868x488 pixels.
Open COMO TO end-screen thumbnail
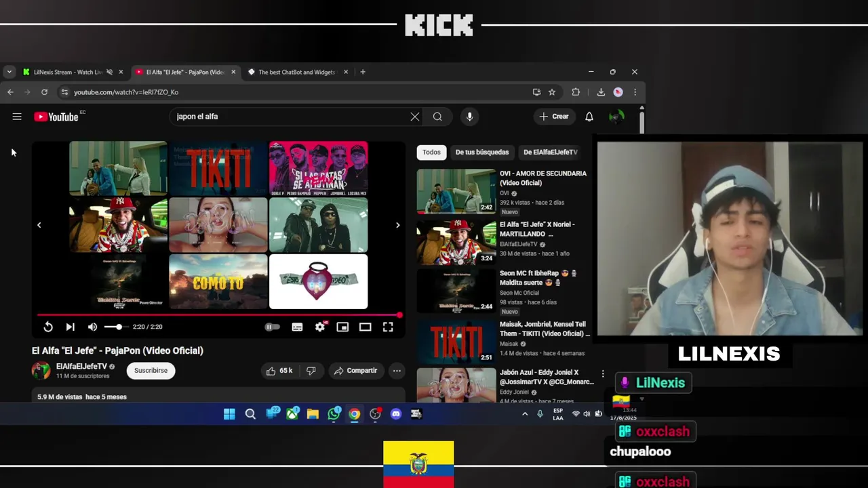coord(218,281)
